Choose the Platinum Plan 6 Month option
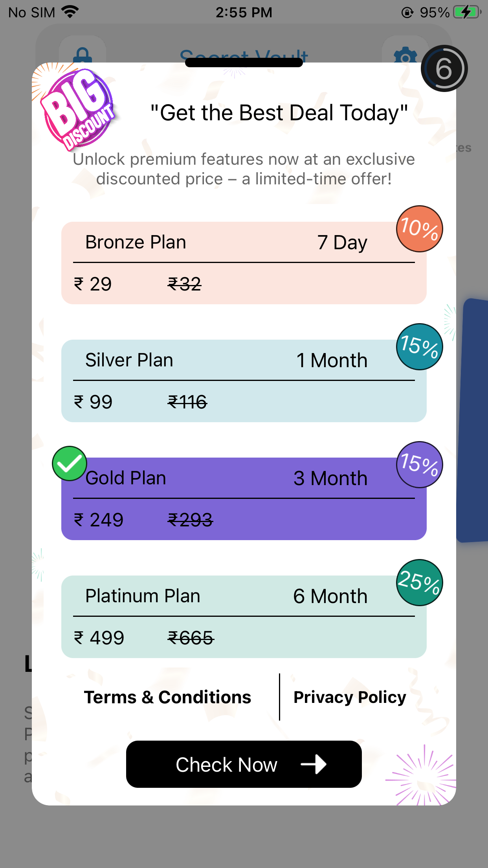This screenshot has height=868, width=488. (x=244, y=617)
